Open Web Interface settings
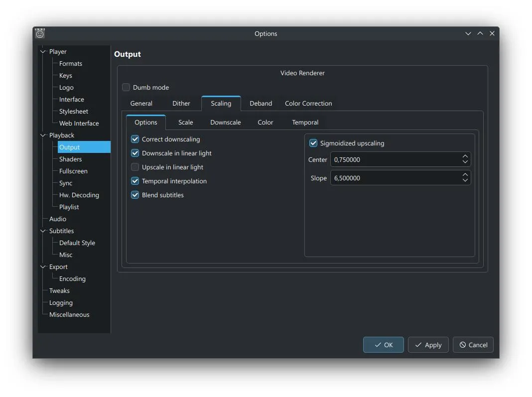 click(x=79, y=123)
